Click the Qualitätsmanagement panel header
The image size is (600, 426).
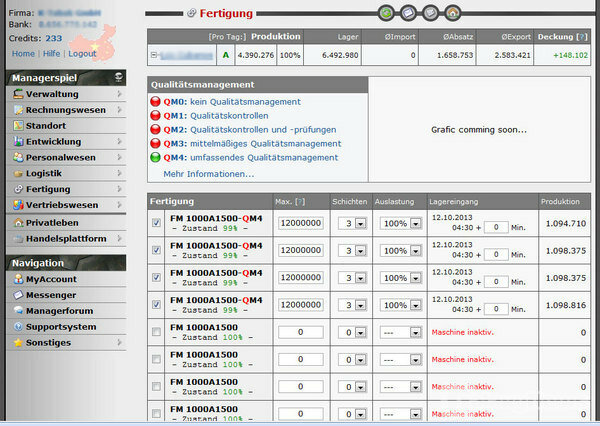pyautogui.click(x=258, y=85)
